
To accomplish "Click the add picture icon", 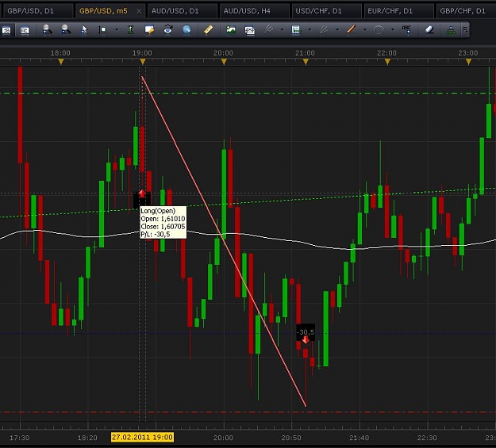I will [x=231, y=30].
